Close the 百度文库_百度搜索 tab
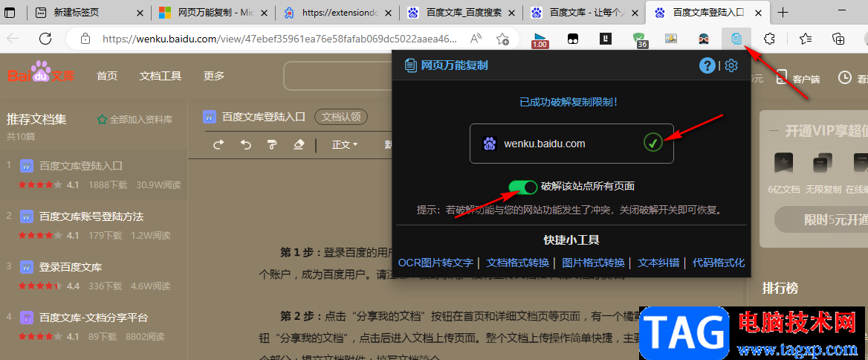The height and width of the screenshot is (360, 868). point(511,13)
